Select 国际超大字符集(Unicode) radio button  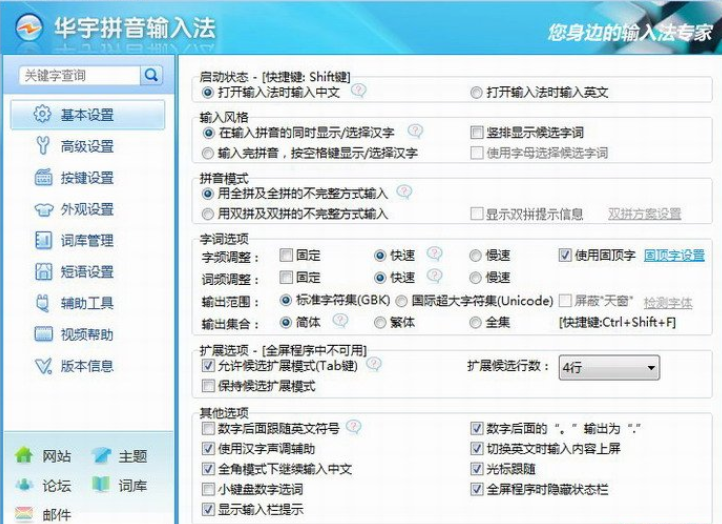(x=402, y=301)
